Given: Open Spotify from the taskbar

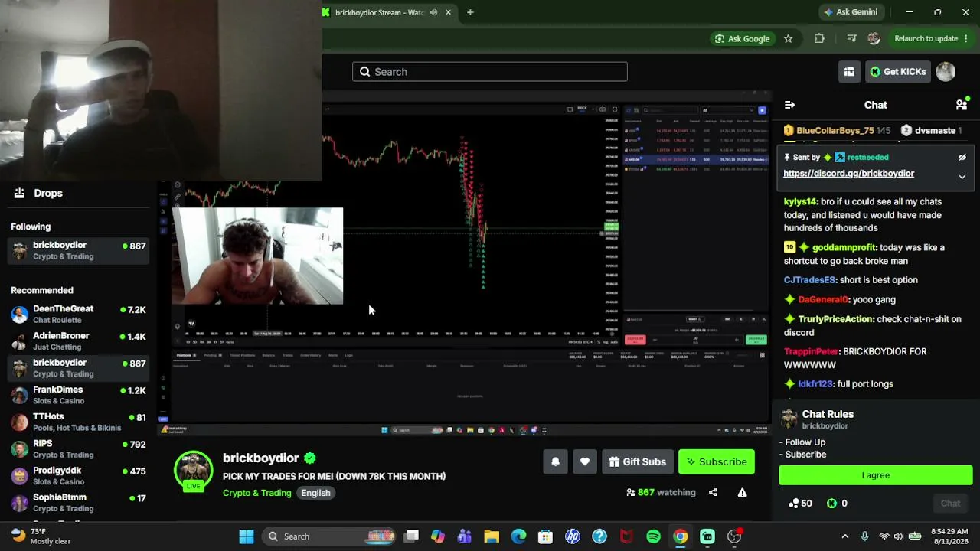Looking at the screenshot, I should pos(653,536).
